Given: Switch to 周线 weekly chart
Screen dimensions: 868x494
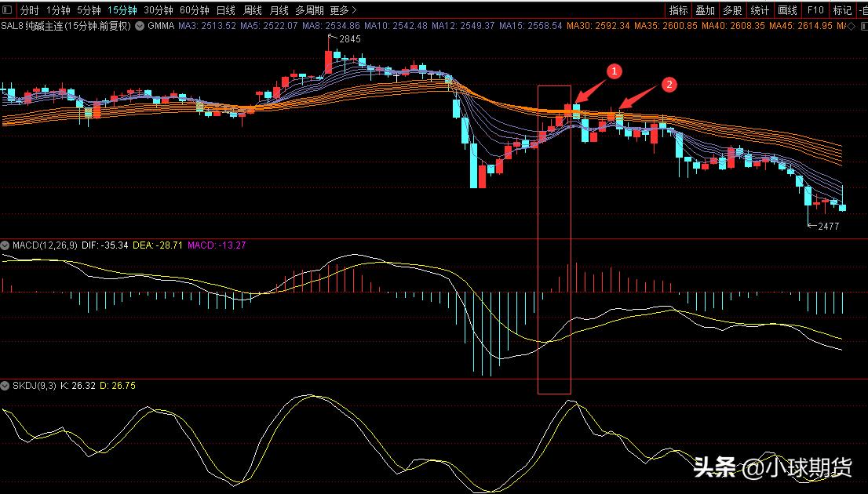Looking at the screenshot, I should (253, 10).
